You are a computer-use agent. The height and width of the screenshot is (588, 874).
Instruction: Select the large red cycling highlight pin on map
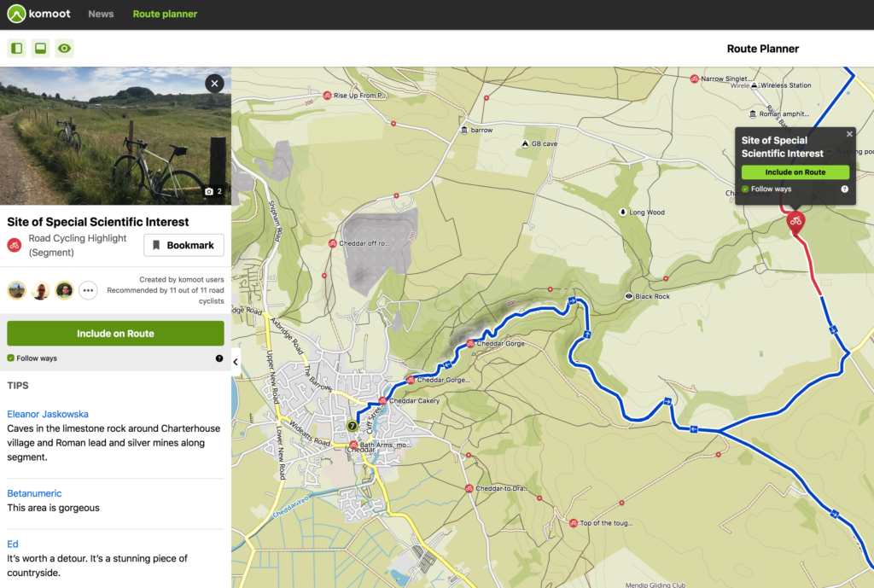coord(795,223)
